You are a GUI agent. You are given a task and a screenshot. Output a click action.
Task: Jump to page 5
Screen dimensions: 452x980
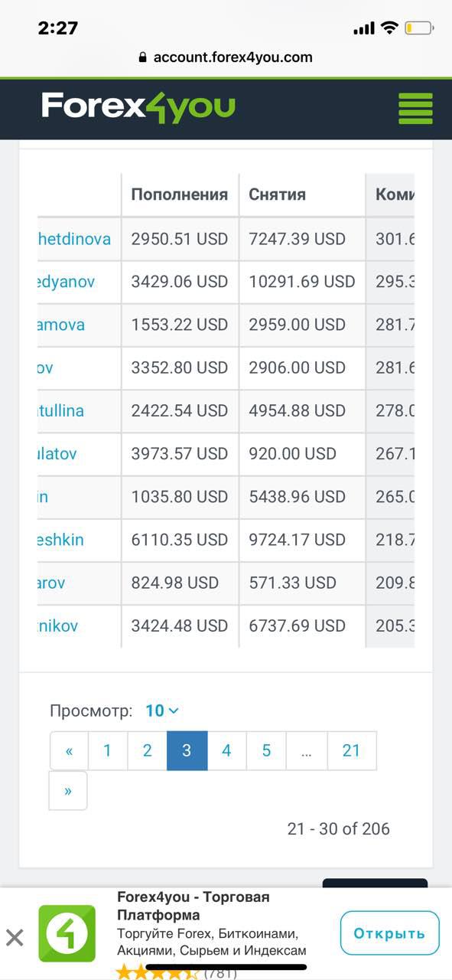click(266, 750)
